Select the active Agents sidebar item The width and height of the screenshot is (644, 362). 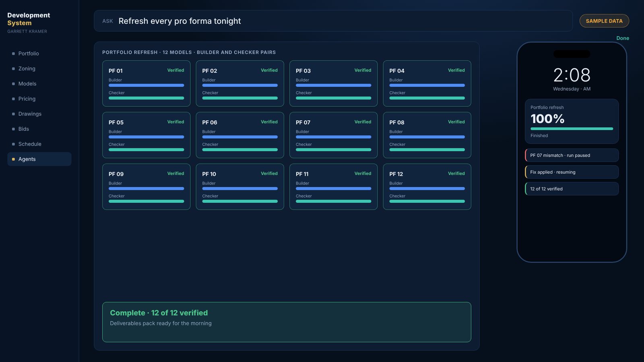[x=39, y=159]
